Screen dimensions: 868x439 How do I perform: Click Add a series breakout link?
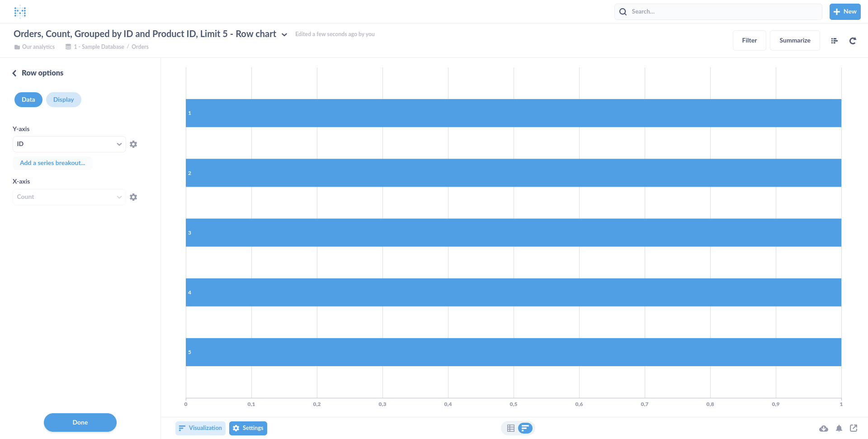tap(52, 163)
